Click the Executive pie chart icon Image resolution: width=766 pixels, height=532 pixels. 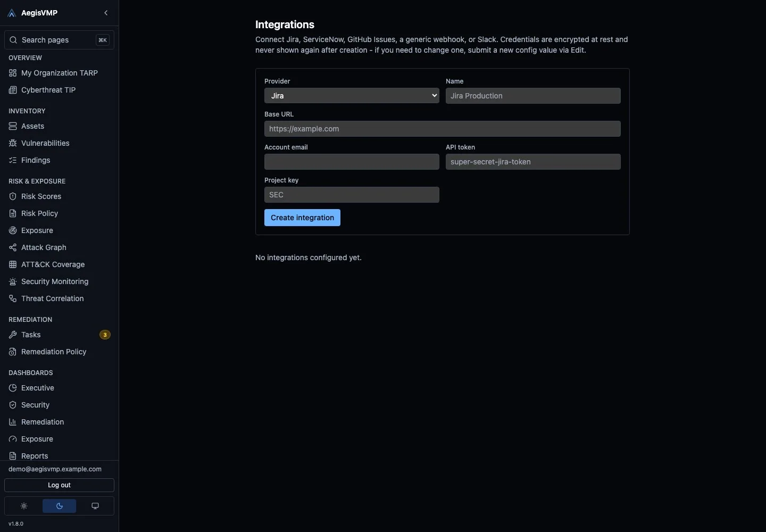(x=13, y=388)
